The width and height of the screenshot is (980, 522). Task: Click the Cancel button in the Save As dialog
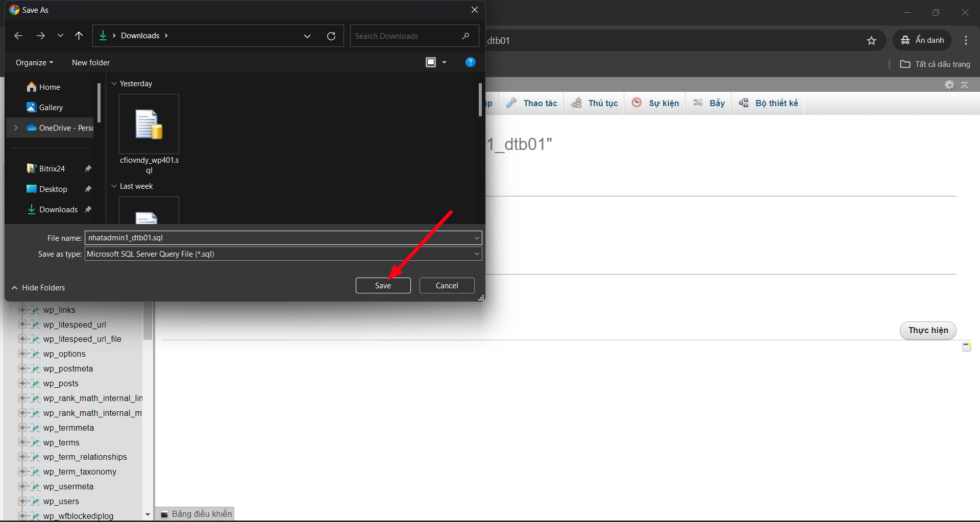(447, 286)
